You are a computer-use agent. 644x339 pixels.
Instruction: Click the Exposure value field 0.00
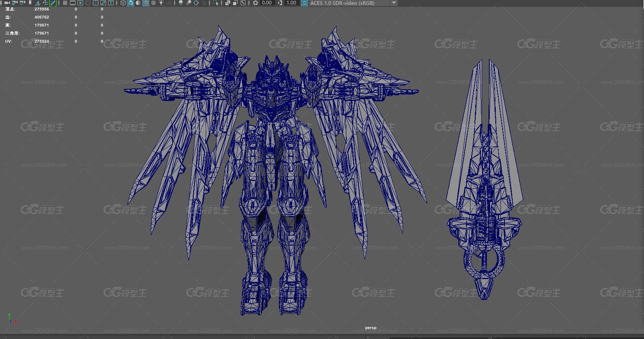(267, 3)
